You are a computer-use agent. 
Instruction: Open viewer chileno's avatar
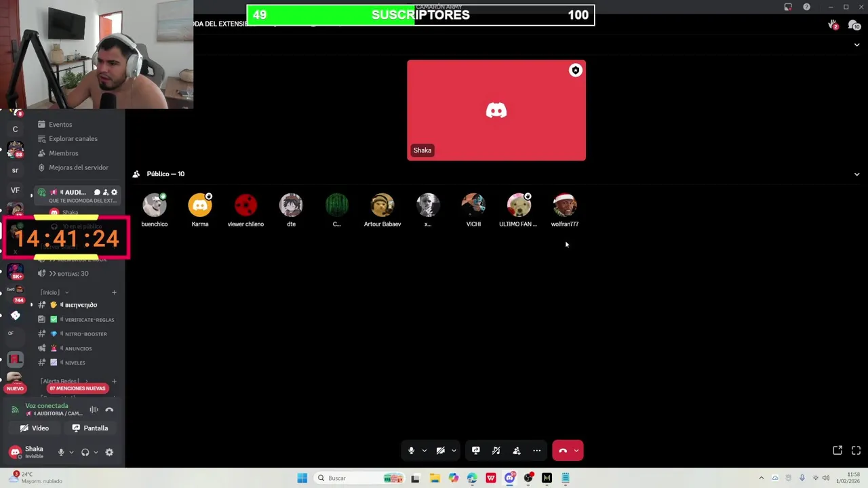tap(245, 205)
